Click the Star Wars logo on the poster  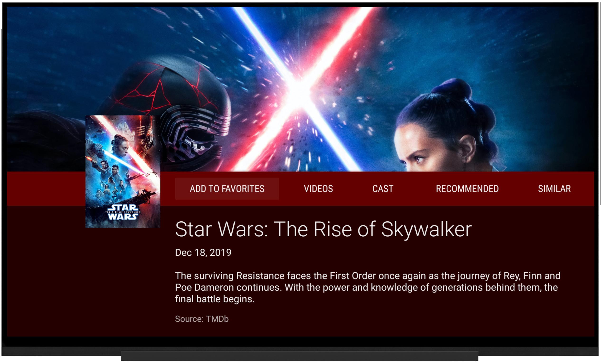[x=123, y=212]
